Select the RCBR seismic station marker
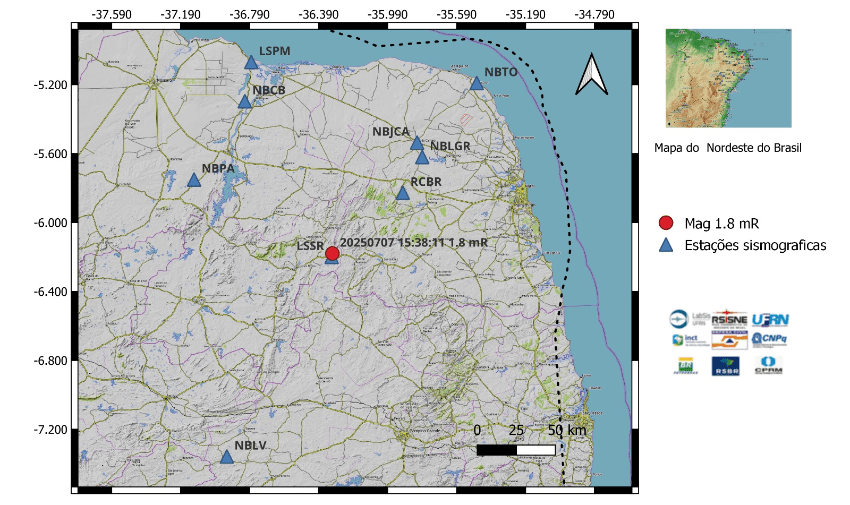Viewport: 850px width, 505px height. [403, 193]
